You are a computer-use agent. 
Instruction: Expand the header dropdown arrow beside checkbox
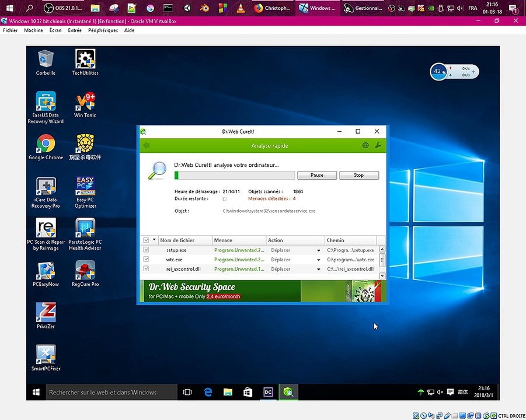pos(154,240)
